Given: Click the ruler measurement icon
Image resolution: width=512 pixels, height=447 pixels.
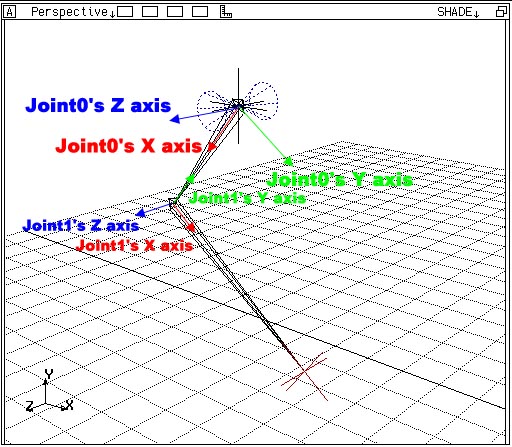Looking at the screenshot, I should pos(226,12).
